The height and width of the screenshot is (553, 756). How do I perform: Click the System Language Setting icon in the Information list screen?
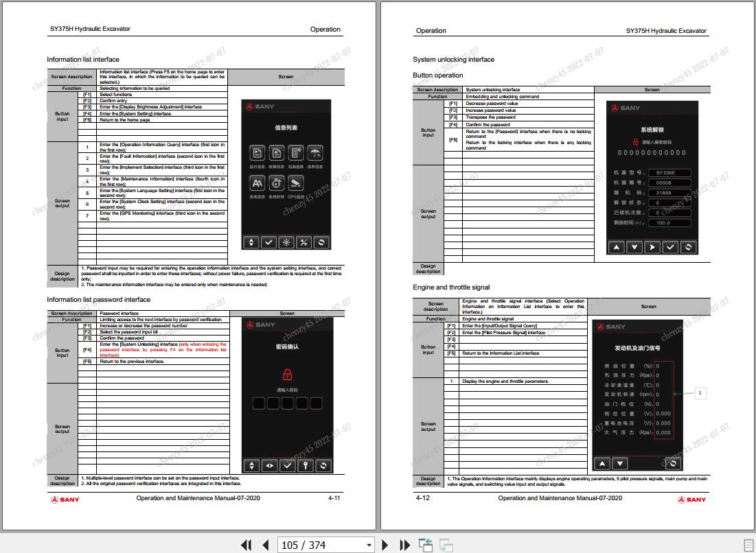point(257,183)
